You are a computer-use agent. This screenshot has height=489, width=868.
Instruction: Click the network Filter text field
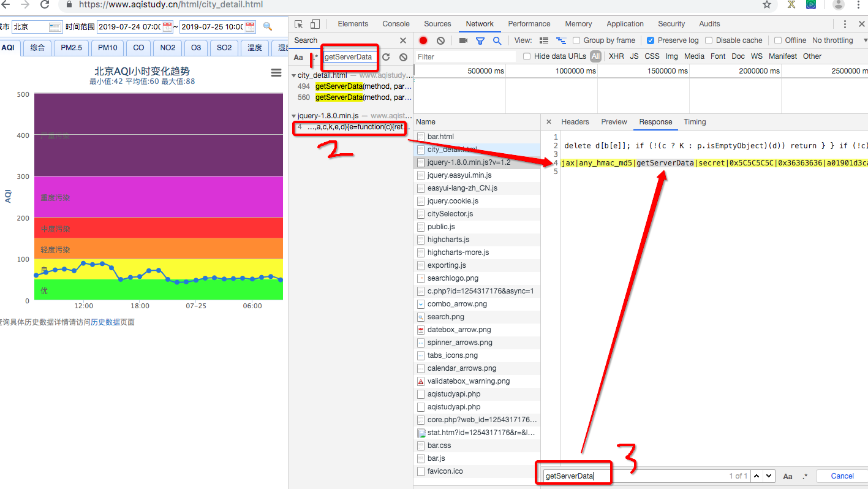(466, 56)
